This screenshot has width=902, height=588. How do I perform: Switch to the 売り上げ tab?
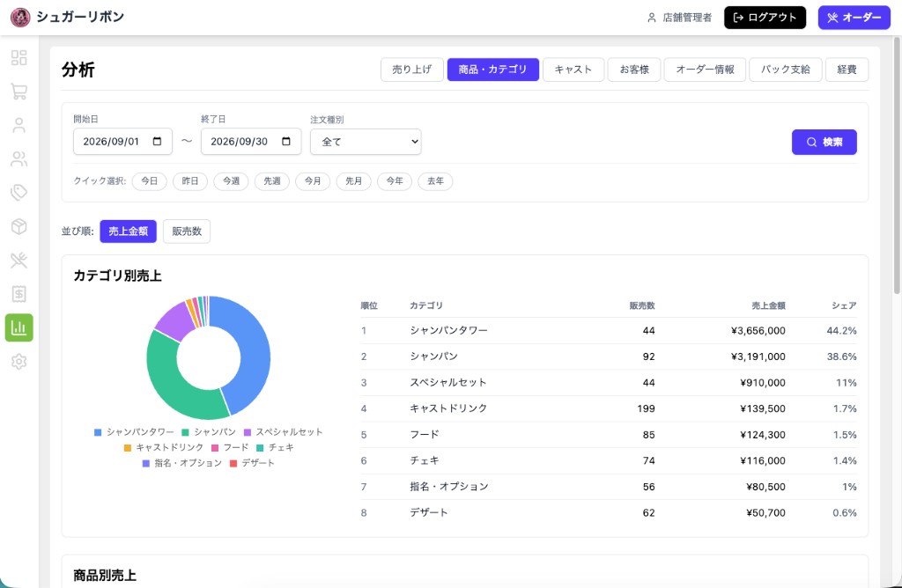coord(412,70)
